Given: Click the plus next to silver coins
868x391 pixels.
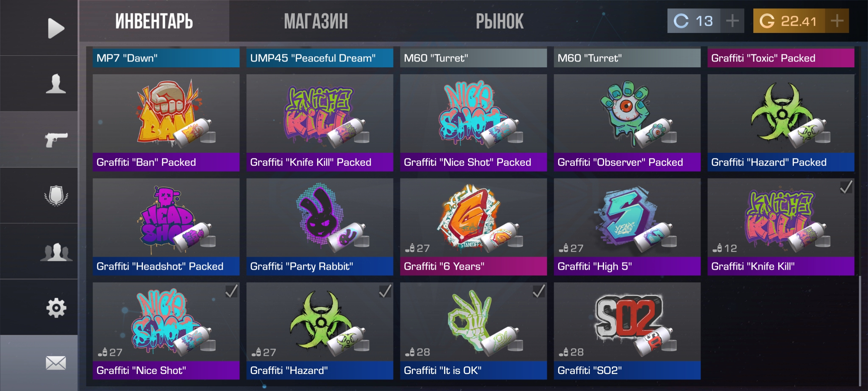Looking at the screenshot, I should pyautogui.click(x=732, y=21).
